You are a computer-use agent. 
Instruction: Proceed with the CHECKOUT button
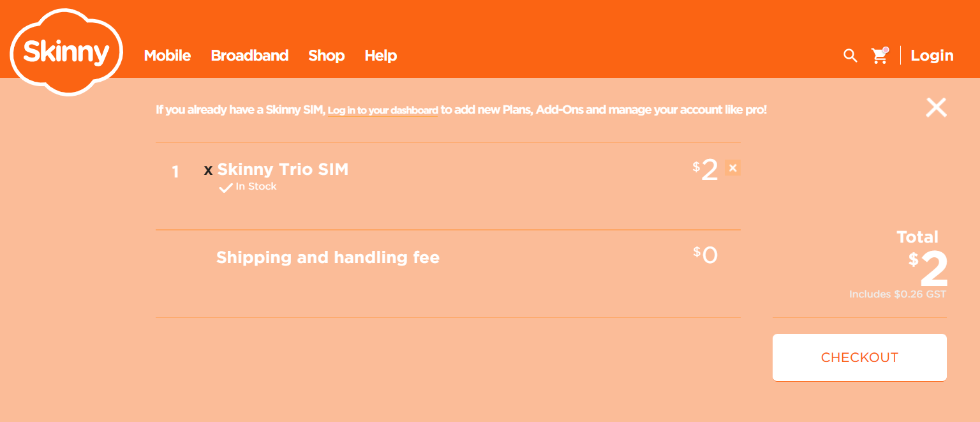(859, 358)
